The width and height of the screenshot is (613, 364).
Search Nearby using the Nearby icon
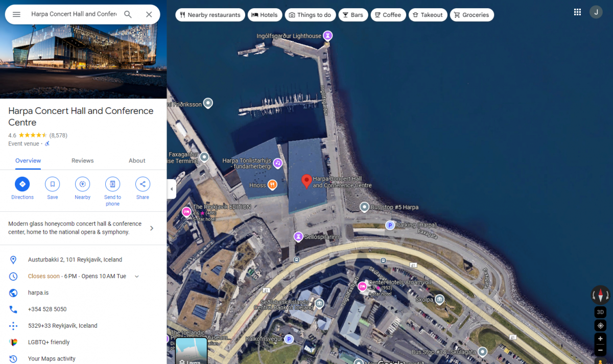click(82, 184)
